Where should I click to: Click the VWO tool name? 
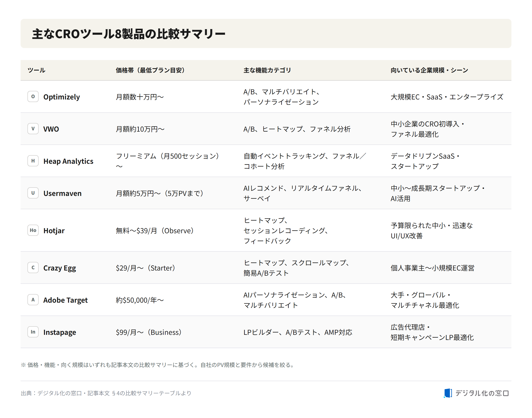[x=51, y=129]
